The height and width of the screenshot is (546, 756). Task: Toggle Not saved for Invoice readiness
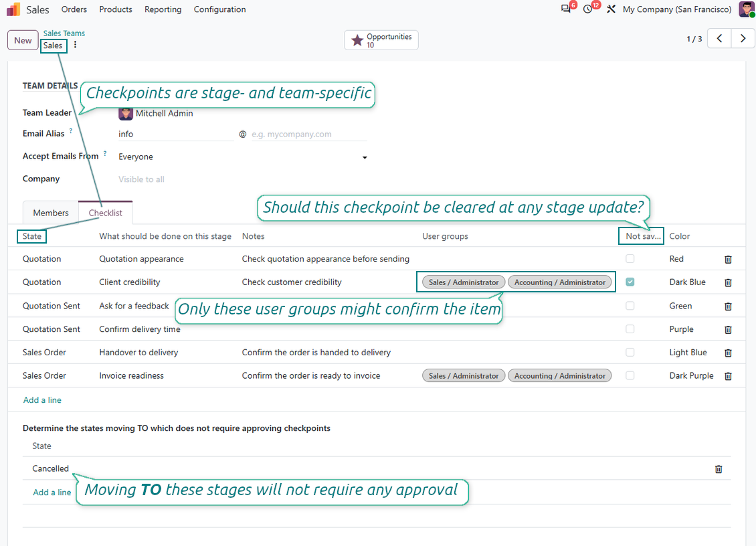(630, 376)
